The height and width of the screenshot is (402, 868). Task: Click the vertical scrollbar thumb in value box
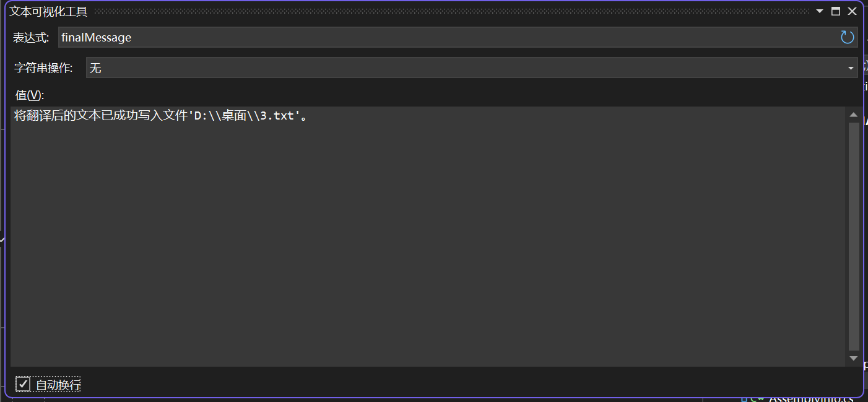pos(854,237)
